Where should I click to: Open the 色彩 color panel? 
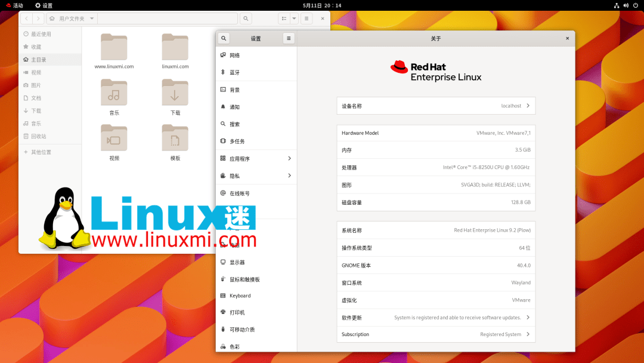256,346
